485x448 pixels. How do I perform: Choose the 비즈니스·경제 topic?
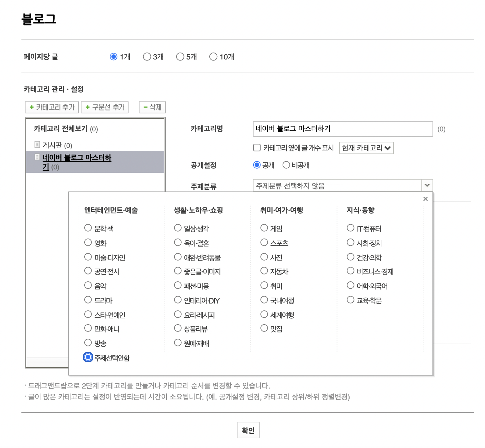[x=351, y=271]
